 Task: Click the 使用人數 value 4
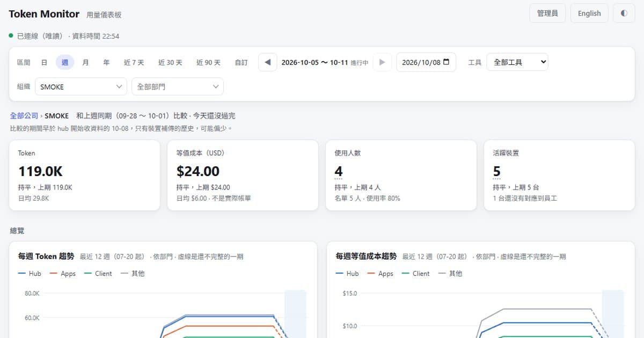339,171
